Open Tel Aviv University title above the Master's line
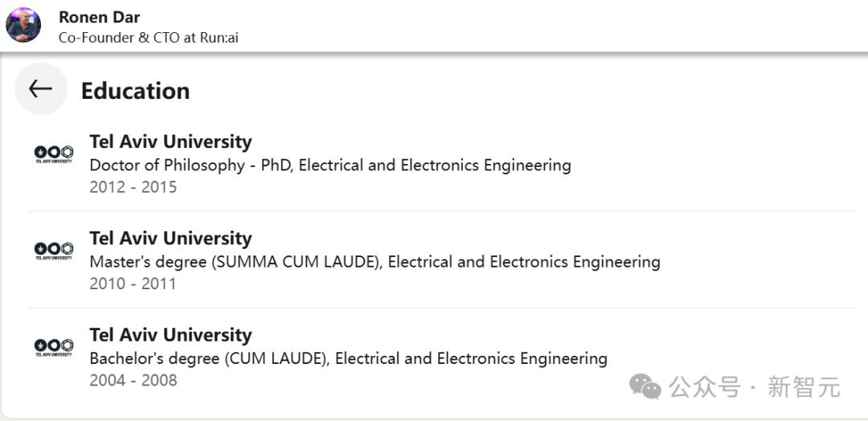This screenshot has height=421, width=868. pyautogui.click(x=170, y=239)
